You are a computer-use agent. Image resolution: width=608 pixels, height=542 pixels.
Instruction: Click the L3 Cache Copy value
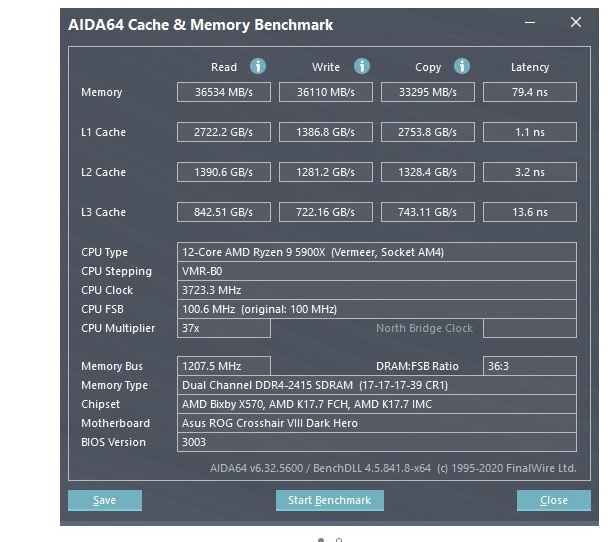[428, 212]
